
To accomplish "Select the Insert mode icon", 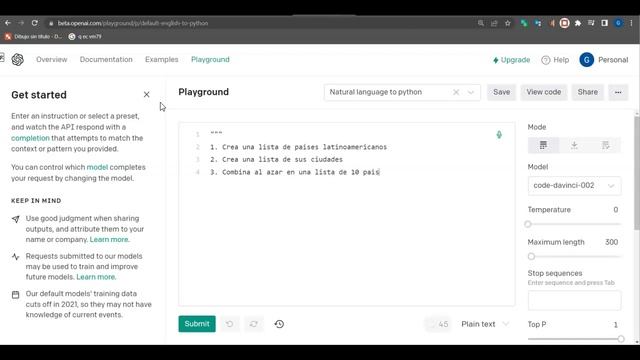I will point(574,145).
